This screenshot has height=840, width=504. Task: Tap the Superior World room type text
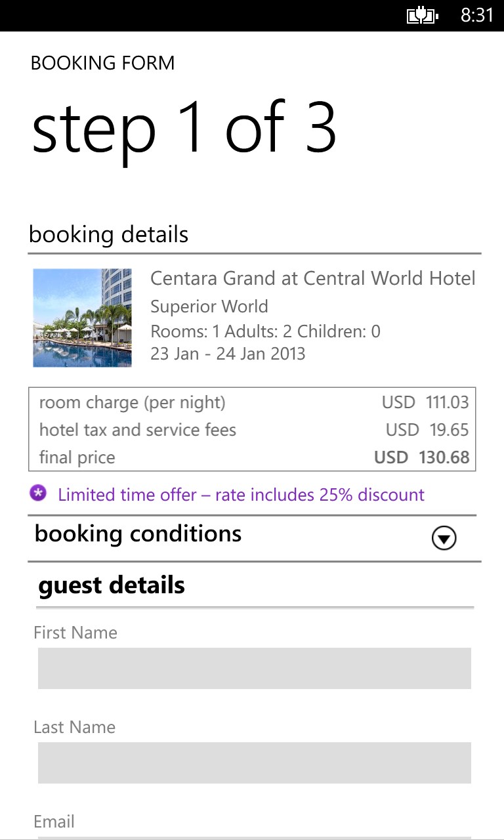click(x=209, y=306)
